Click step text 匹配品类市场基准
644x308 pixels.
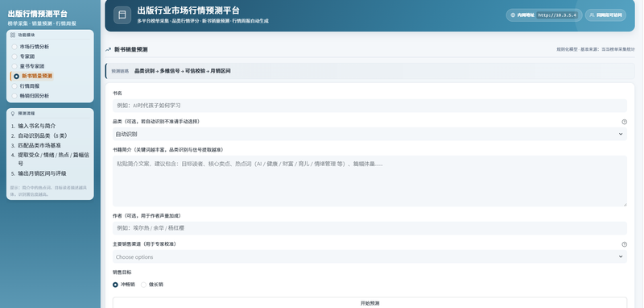(39, 146)
